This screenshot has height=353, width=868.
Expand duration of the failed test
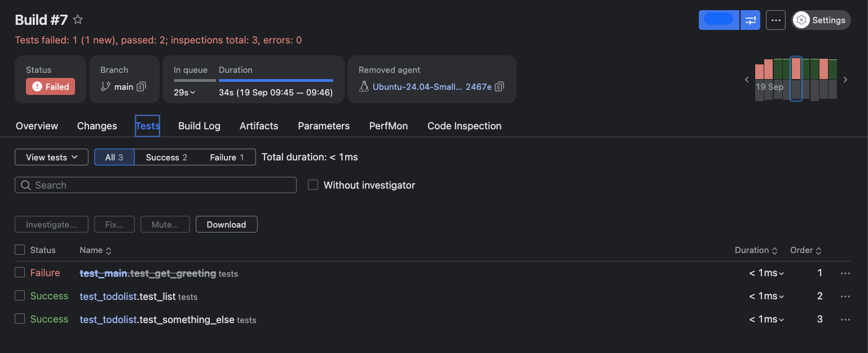766,273
